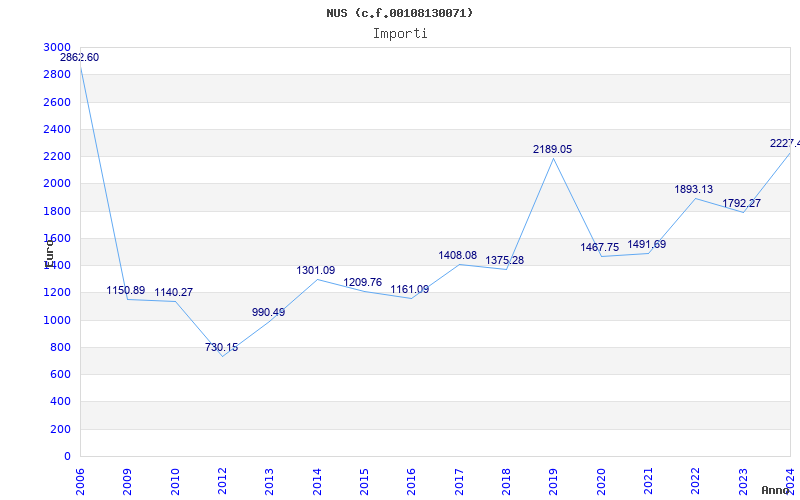Select the 2012 x-axis year label
The height and width of the screenshot is (500, 800).
pyautogui.click(x=222, y=482)
